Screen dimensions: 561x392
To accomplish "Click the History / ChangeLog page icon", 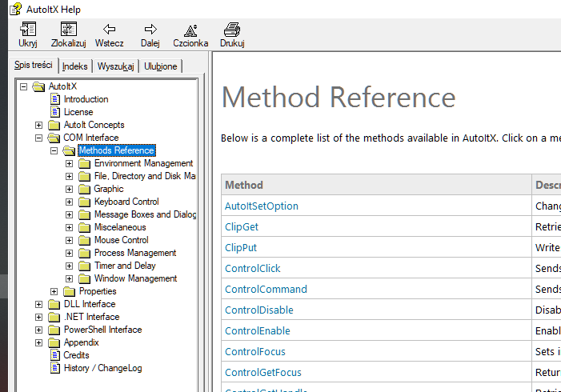I will click(54, 368).
